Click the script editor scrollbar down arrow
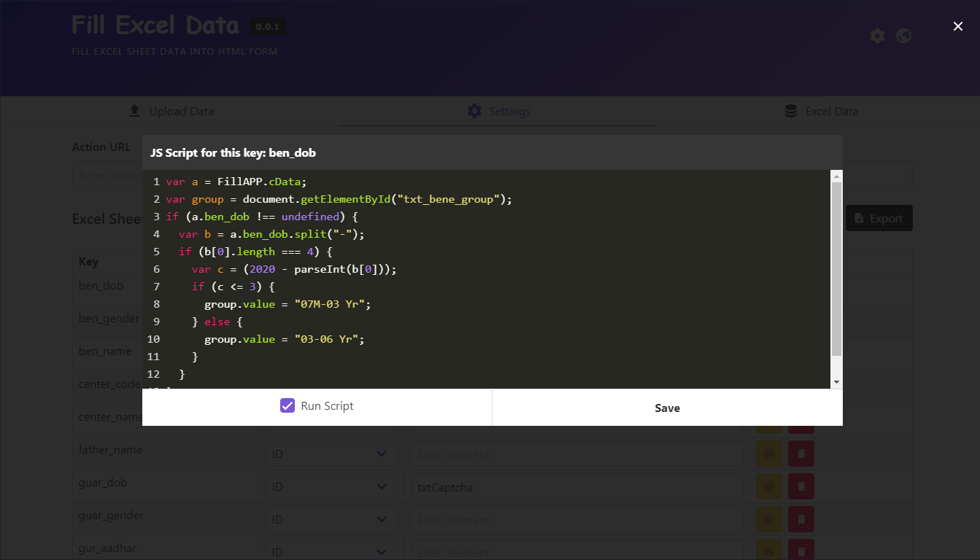Image resolution: width=980 pixels, height=560 pixels. tap(836, 382)
